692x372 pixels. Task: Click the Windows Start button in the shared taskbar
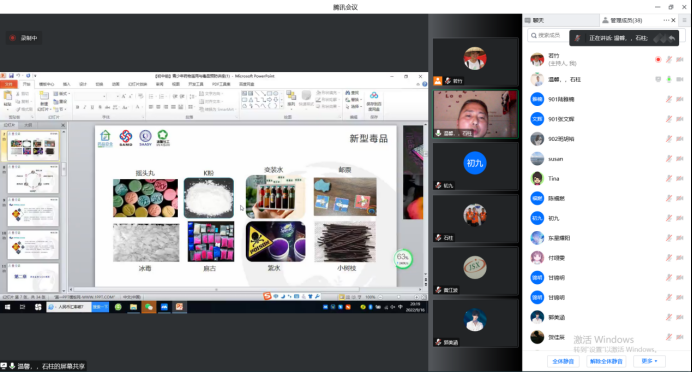(x=8, y=307)
